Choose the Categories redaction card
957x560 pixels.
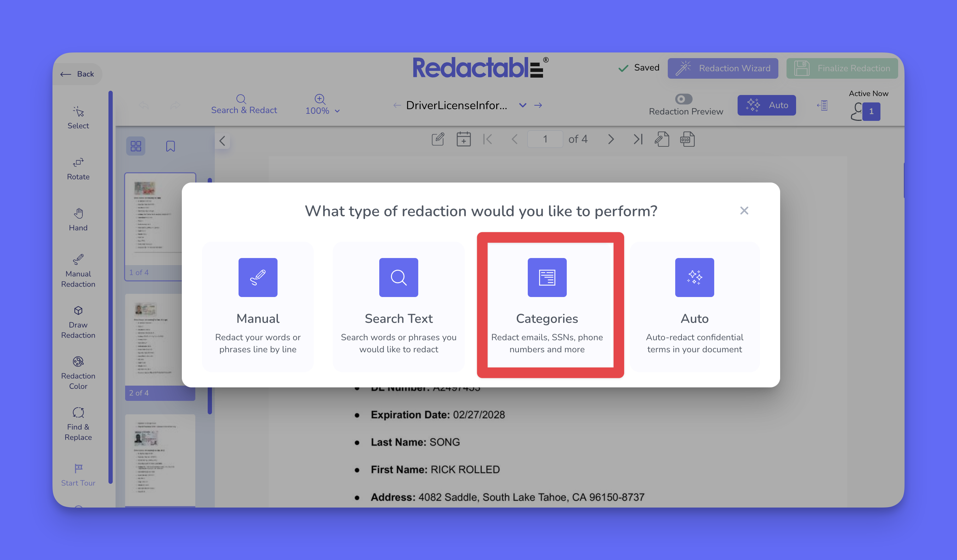547,306
